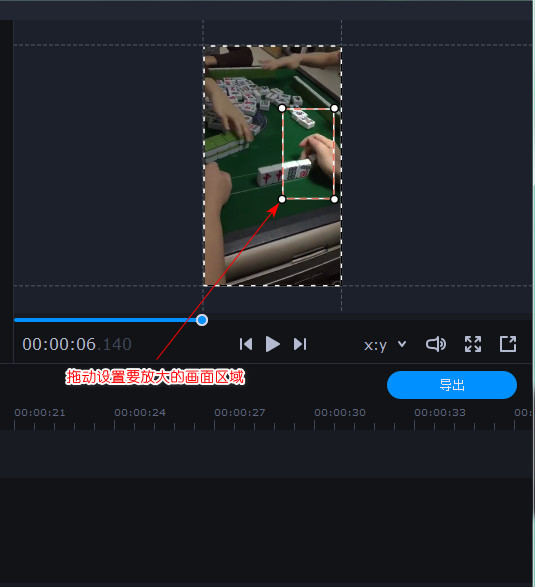535x587 pixels.
Task: Skip to next frame
Action: coord(300,344)
